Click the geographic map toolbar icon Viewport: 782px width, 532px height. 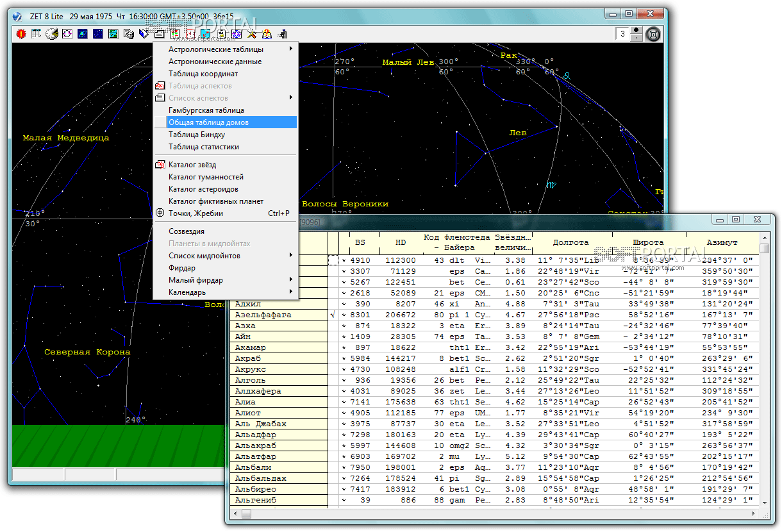[x=113, y=34]
